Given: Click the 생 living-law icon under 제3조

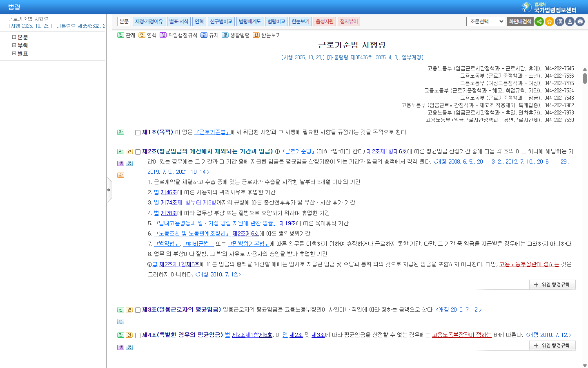Looking at the screenshot, I should [x=120, y=322].
